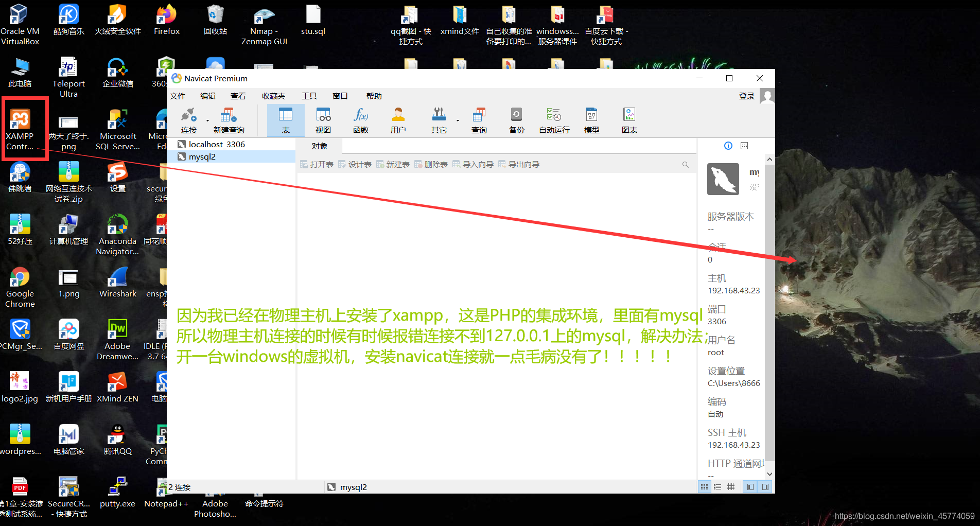Expand the 连接 dropdown arrow
The height and width of the screenshot is (526, 980).
click(207, 120)
